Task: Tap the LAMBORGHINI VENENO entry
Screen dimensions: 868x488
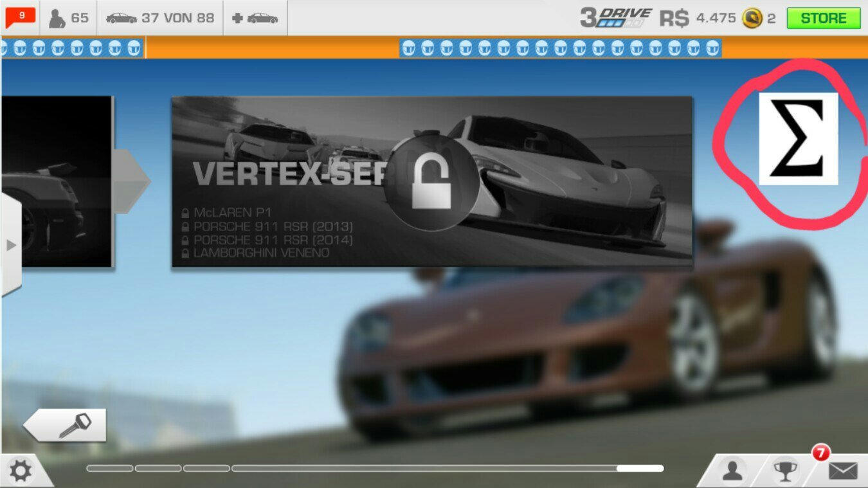Action: pos(256,253)
